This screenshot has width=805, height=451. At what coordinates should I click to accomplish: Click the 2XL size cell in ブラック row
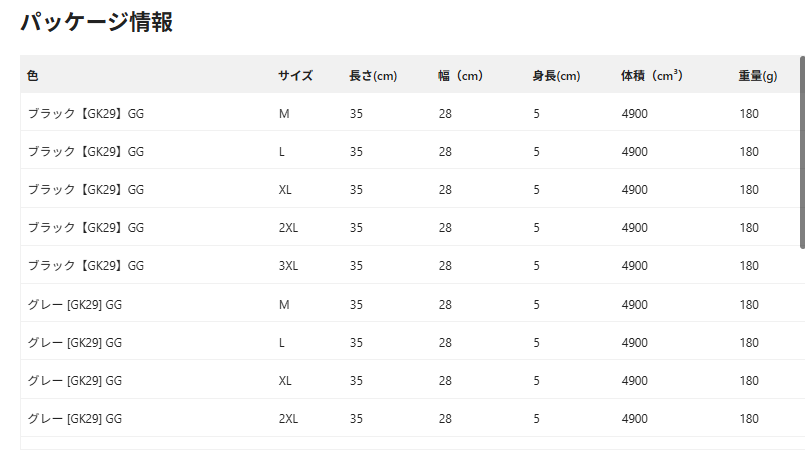288,228
